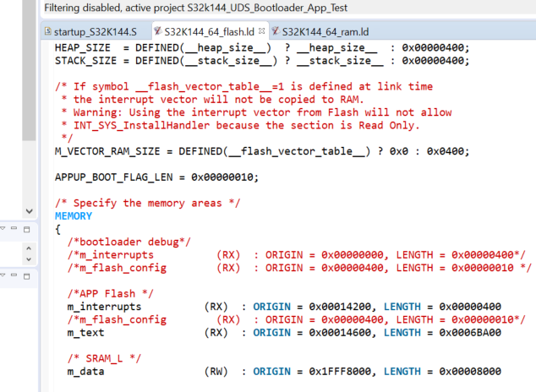Screen dimensions: 536x392
Task: Click the m_data region name
Action: coord(85,372)
